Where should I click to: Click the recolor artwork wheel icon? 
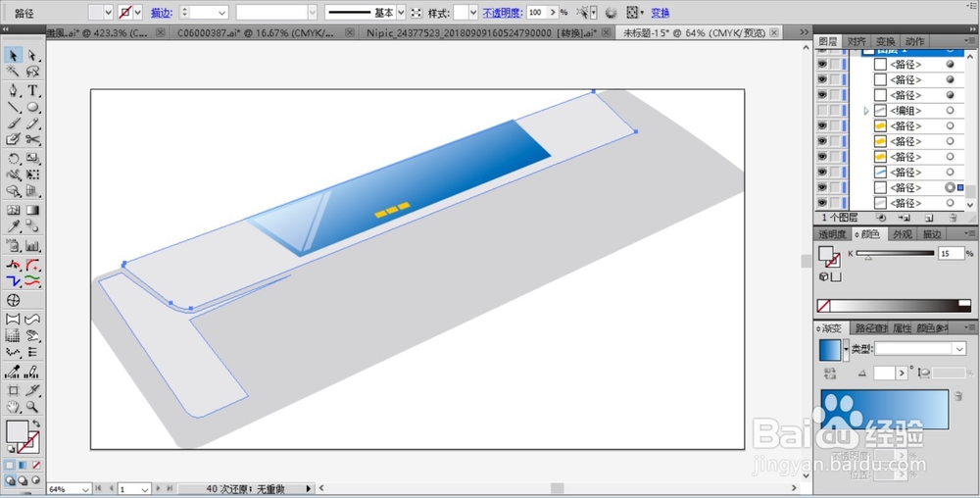click(611, 13)
